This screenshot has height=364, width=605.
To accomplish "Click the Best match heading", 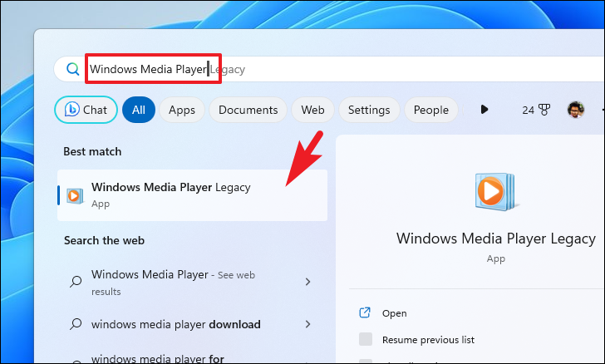I will click(x=92, y=151).
